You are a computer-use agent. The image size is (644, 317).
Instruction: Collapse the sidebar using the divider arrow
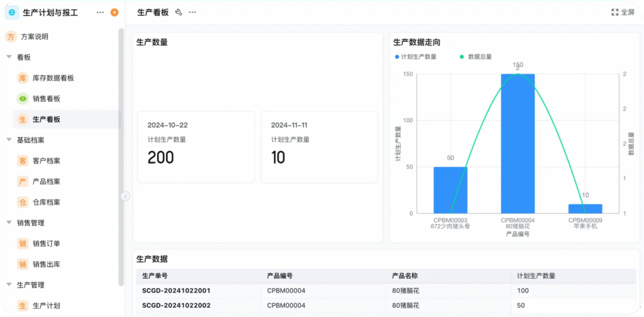pos(125,196)
